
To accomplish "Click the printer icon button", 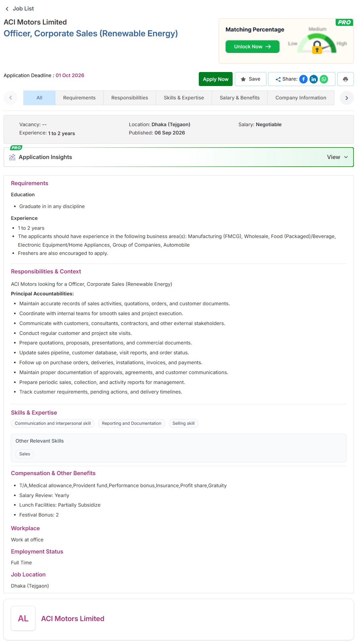I will pos(345,79).
